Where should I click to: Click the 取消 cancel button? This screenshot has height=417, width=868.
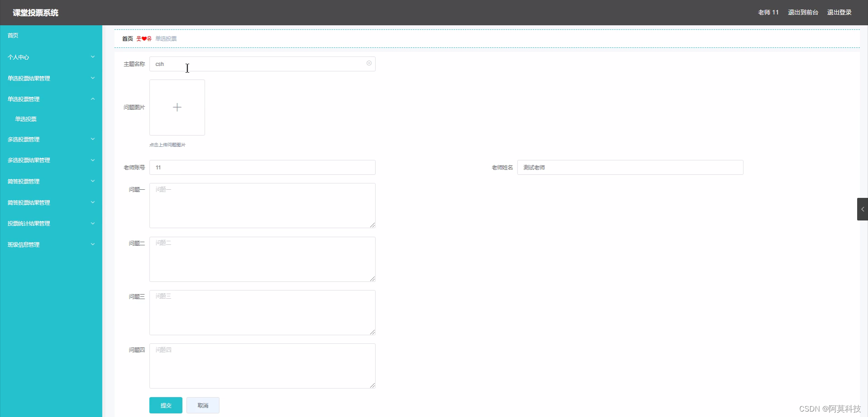pos(203,405)
